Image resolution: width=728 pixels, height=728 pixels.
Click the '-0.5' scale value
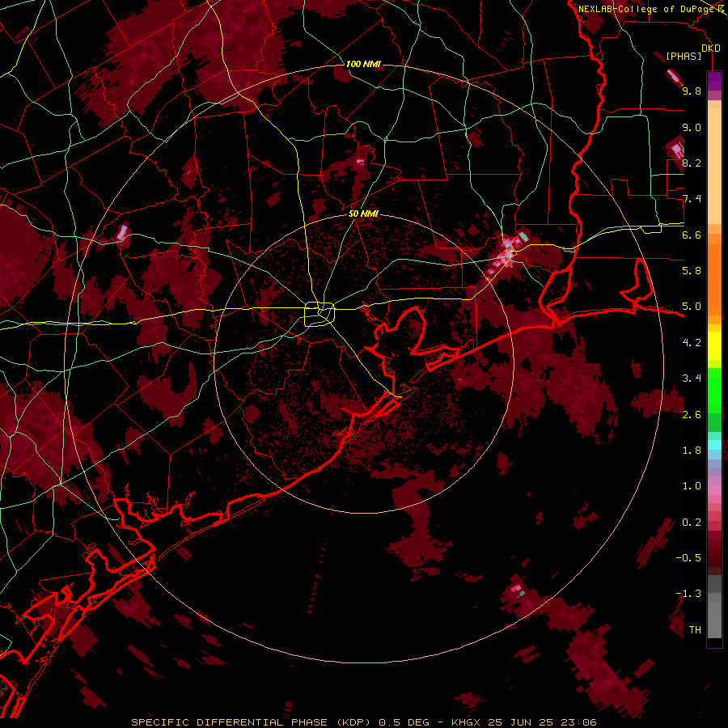688,558
